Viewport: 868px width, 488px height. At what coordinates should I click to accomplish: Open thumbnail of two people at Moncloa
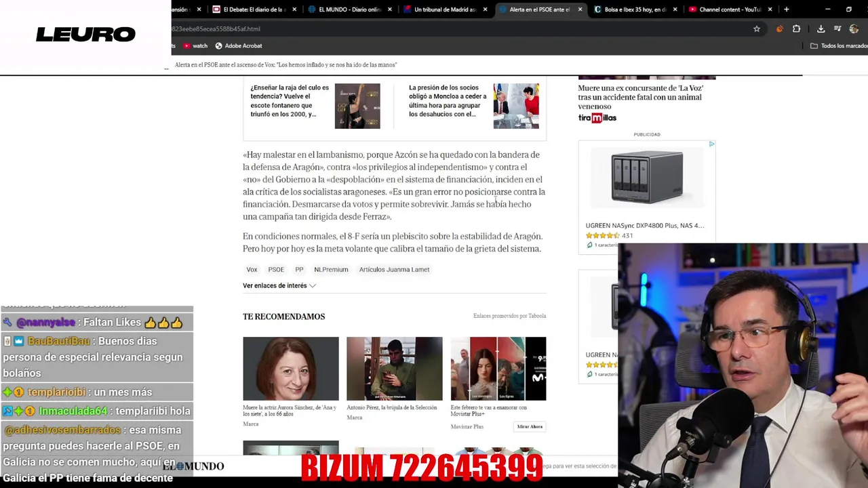pyautogui.click(x=516, y=106)
